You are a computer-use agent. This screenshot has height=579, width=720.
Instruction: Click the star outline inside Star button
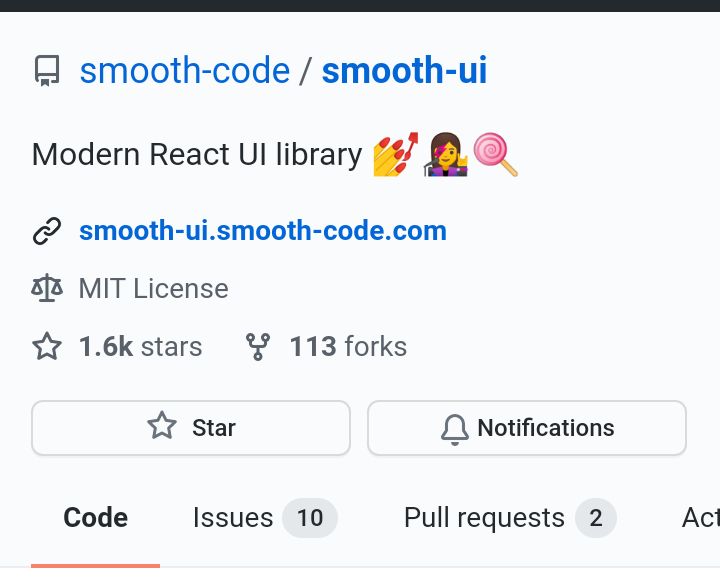[162, 426]
